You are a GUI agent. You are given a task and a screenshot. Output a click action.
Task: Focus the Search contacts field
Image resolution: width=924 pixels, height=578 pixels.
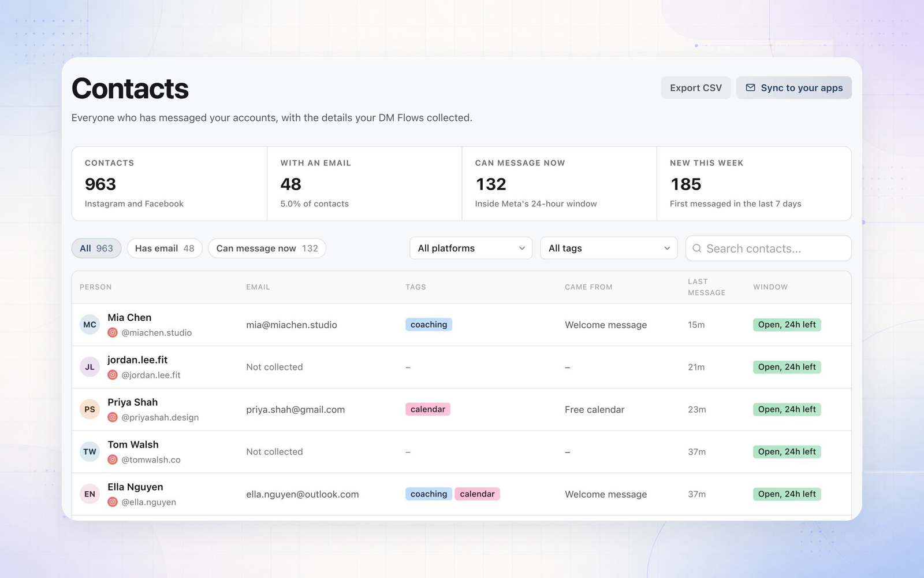tap(768, 249)
